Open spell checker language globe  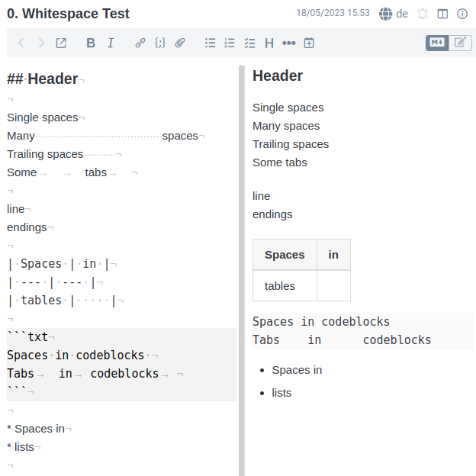[x=385, y=14]
